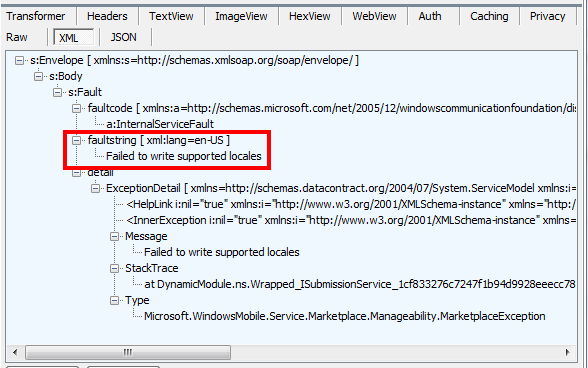The width and height of the screenshot is (588, 368).
Task: Collapse the s:Fault node
Action: 57,92
